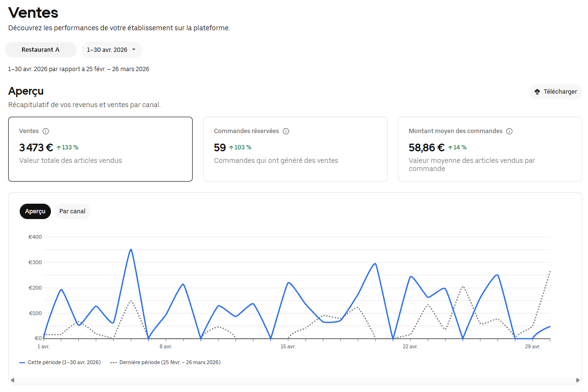The width and height of the screenshot is (588, 392).
Task: Click the Cette période legend entry
Action: tap(60, 362)
